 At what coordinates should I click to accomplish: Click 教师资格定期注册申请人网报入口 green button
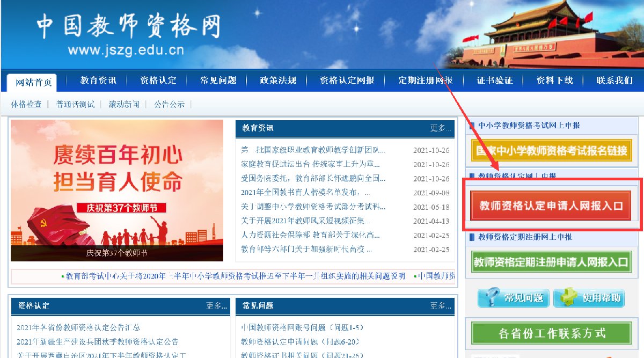coord(551,262)
